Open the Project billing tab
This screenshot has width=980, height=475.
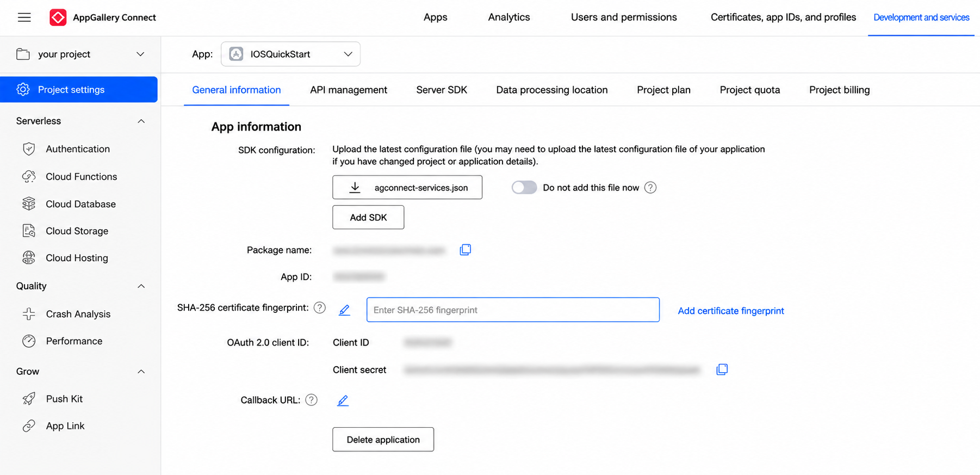[x=839, y=90]
